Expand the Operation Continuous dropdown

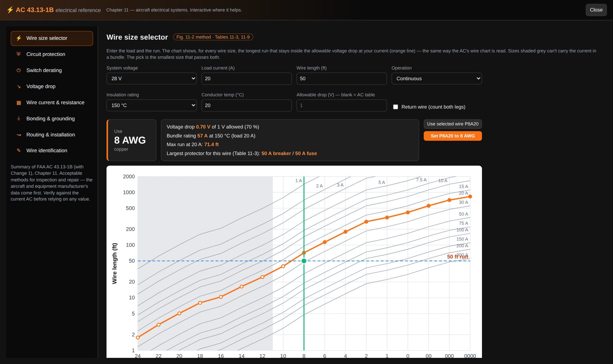[436, 79]
